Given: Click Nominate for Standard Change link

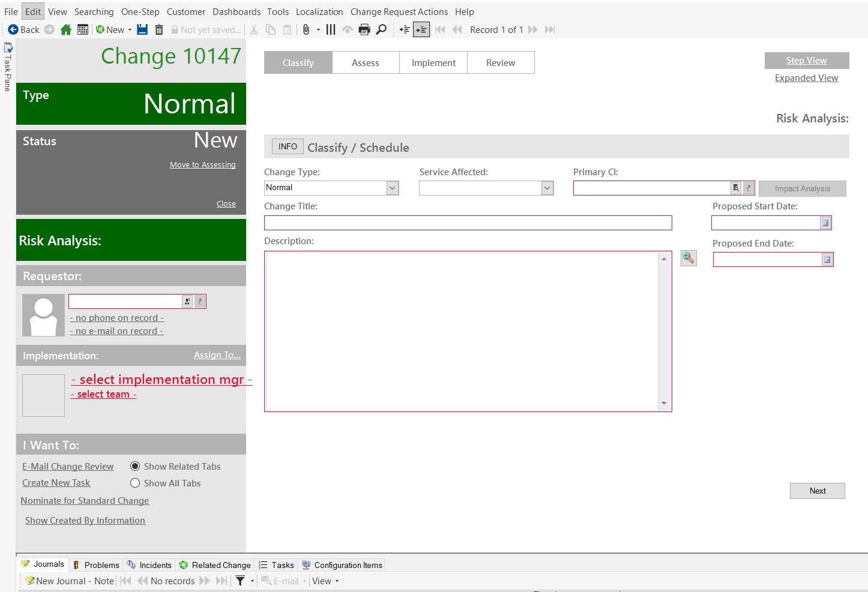Looking at the screenshot, I should 85,500.
